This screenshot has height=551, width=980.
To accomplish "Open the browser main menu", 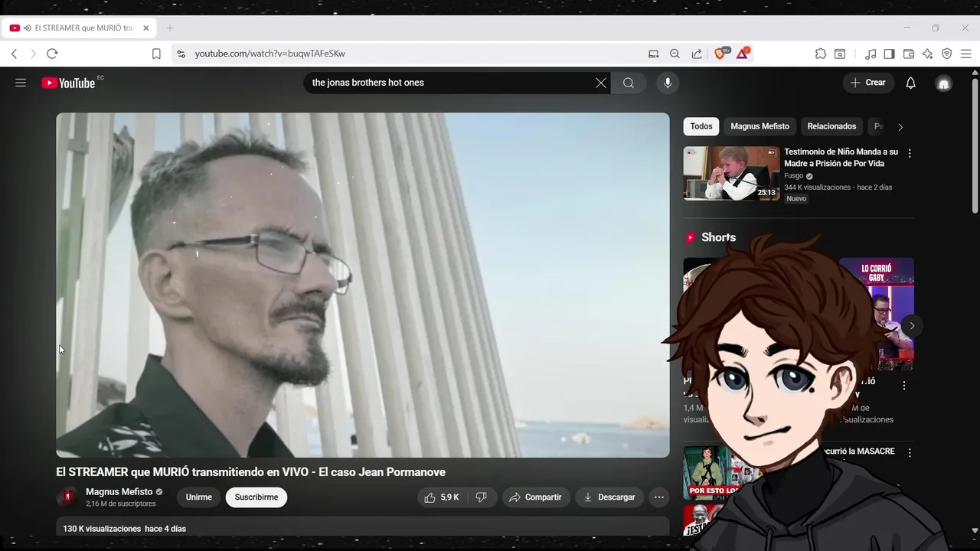I will 965,54.
